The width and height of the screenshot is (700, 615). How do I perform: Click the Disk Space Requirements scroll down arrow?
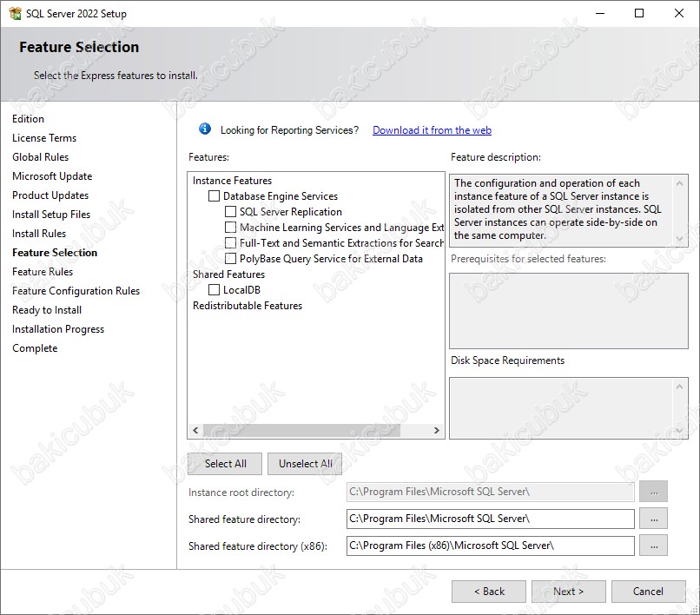[x=679, y=431]
